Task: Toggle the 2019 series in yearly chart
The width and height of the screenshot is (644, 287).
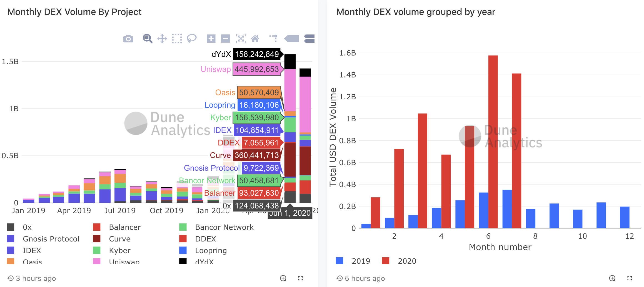Action: [x=353, y=261]
